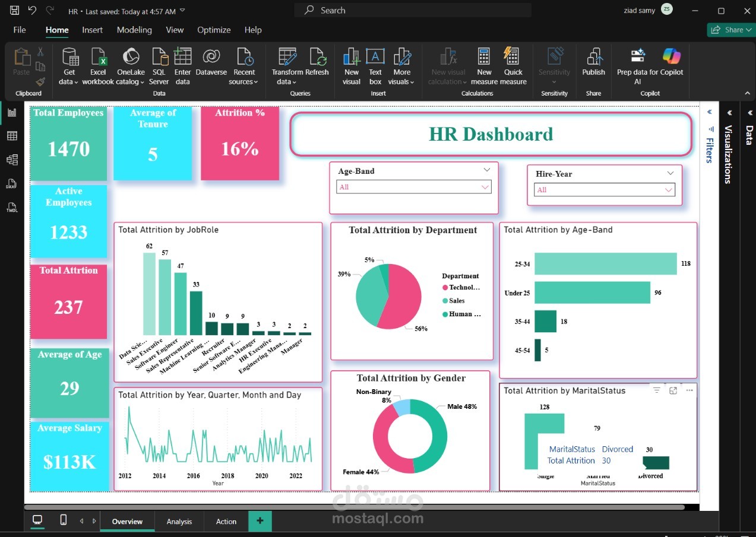Open Table view in left sidebar

click(12, 136)
